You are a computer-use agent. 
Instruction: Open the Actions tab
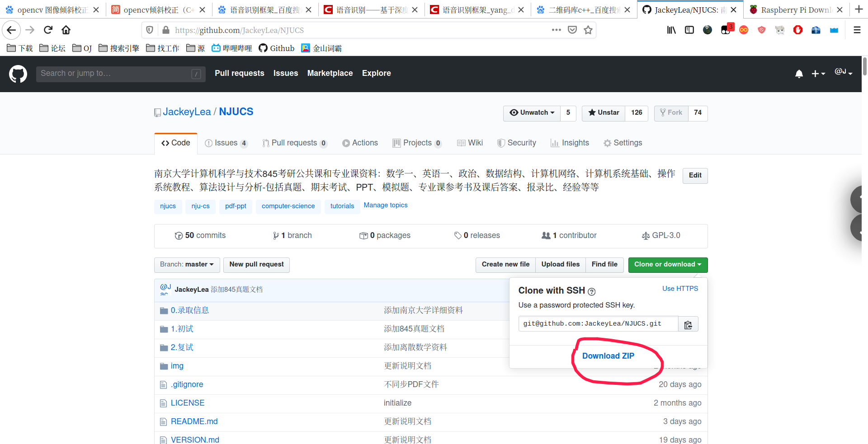360,143
